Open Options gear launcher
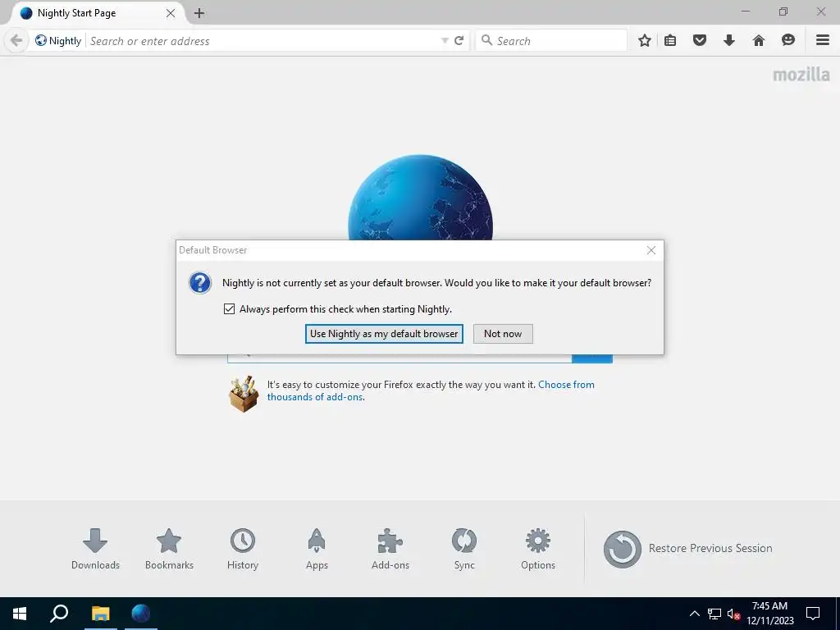This screenshot has width=840, height=630. pos(538,549)
